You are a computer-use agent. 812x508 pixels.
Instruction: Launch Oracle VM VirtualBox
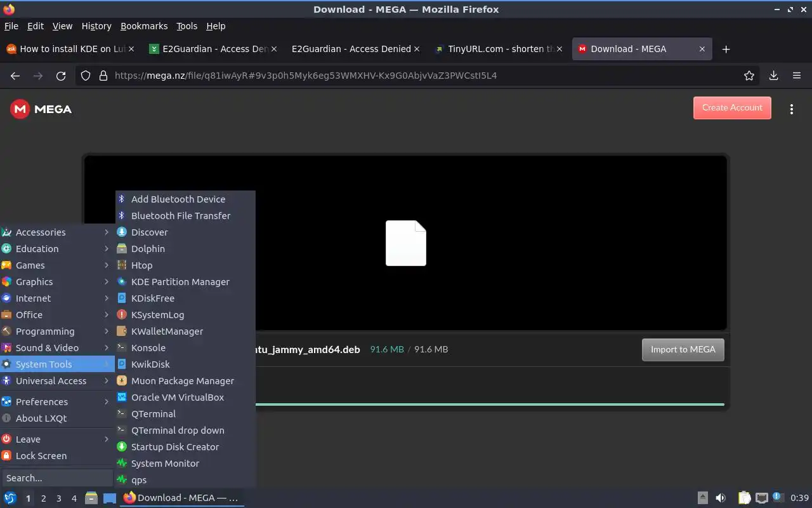point(185,397)
